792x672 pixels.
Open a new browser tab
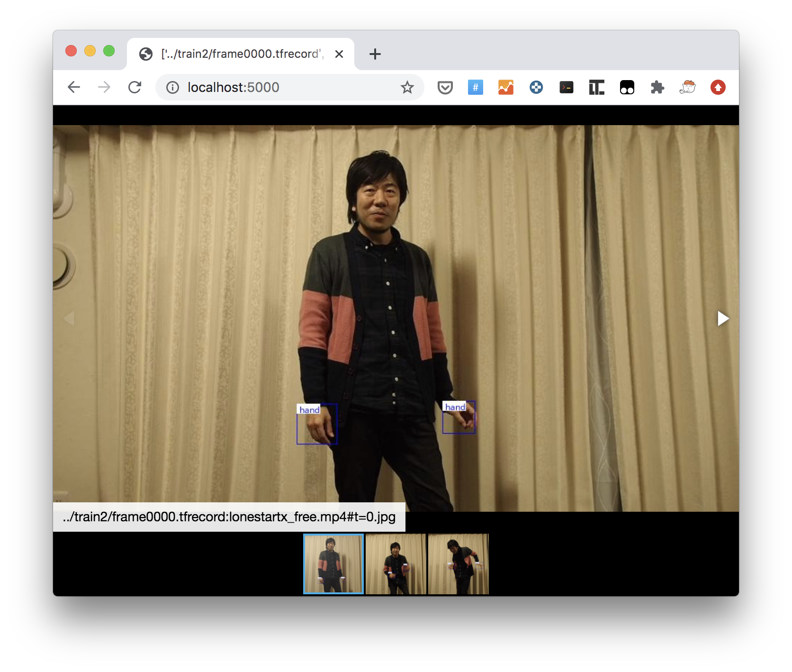pyautogui.click(x=375, y=54)
